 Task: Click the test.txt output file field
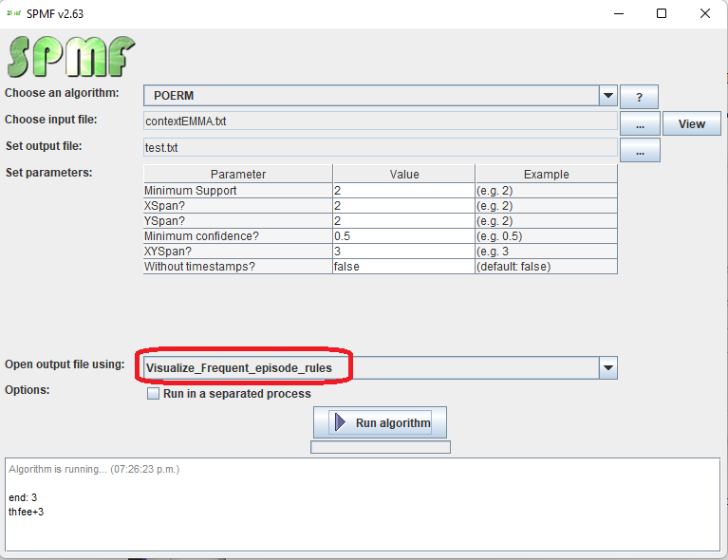coord(380,147)
